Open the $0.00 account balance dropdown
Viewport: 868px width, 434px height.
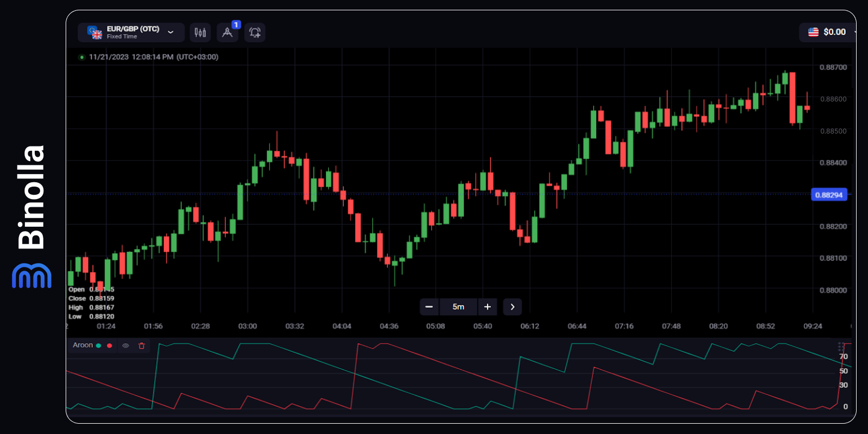(x=828, y=32)
